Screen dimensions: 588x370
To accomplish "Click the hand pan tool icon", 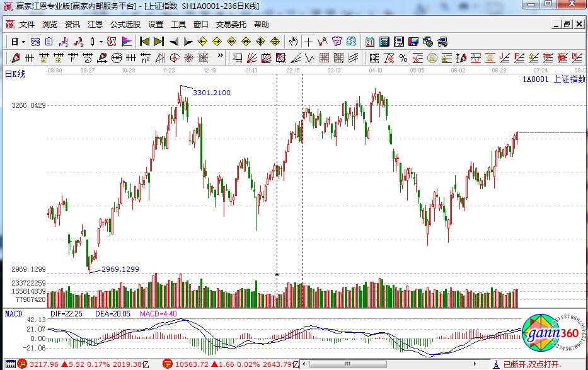I will click(293, 42).
